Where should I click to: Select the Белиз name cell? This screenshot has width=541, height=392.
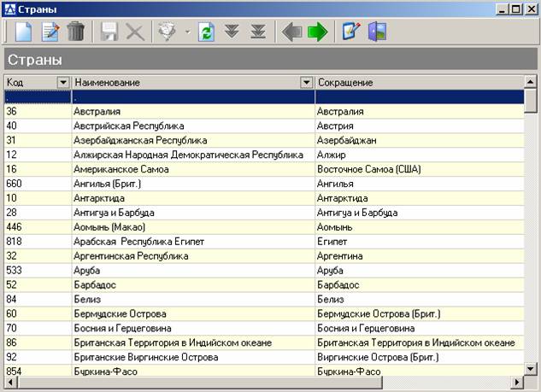[x=193, y=299]
